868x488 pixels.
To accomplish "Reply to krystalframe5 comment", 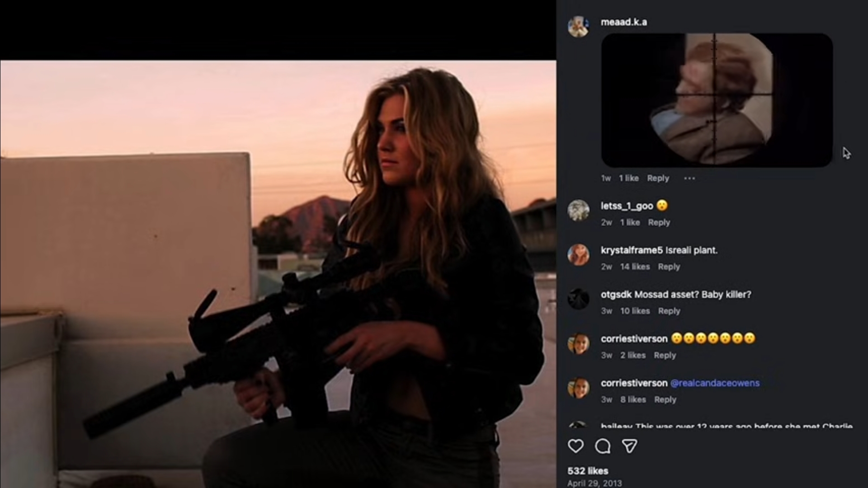I will click(x=669, y=267).
